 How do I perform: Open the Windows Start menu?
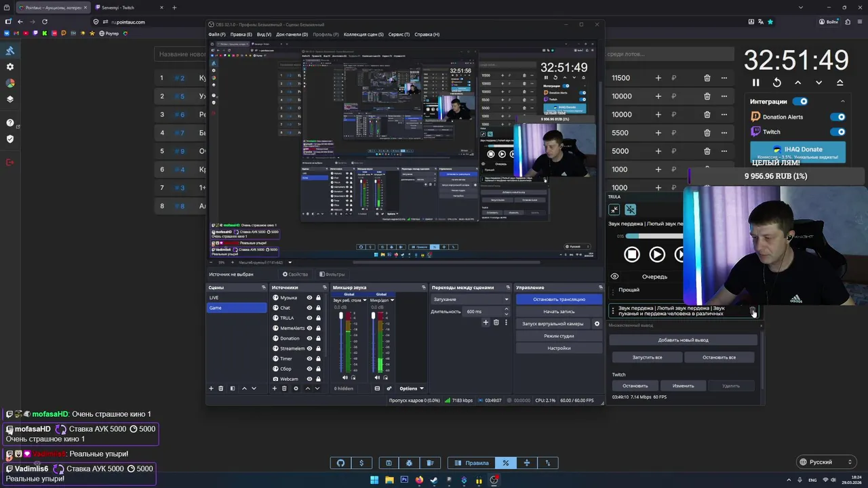[374, 481]
